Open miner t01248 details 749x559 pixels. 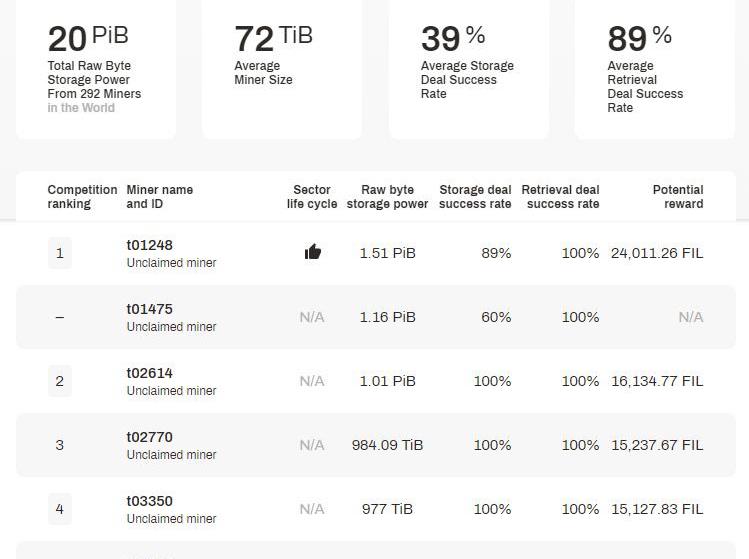149,245
